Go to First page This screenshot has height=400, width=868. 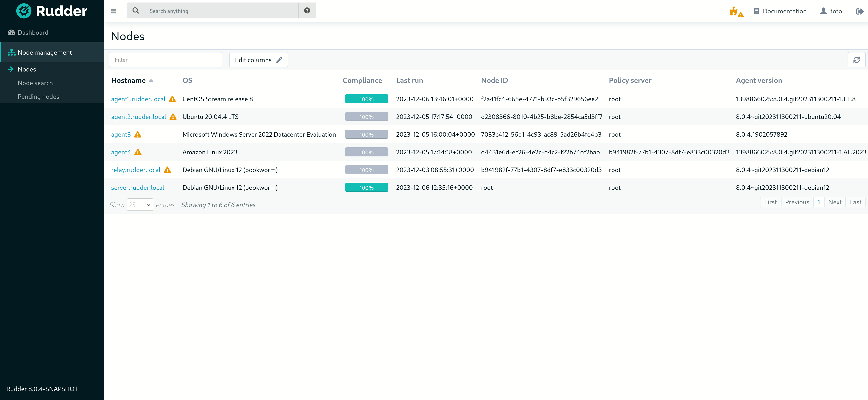click(770, 202)
